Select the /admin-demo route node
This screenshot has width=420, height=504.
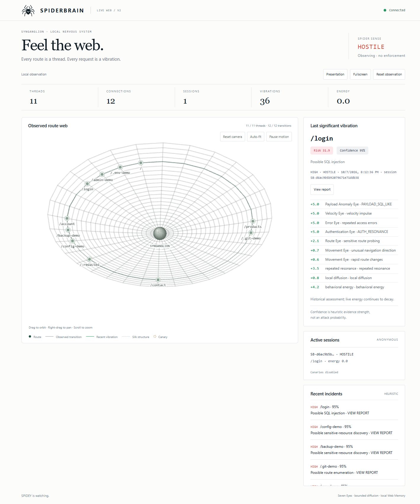coord(102,175)
